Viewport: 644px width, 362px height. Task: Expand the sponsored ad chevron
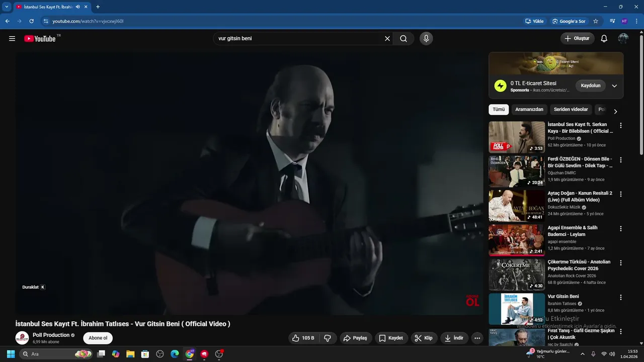(614, 86)
